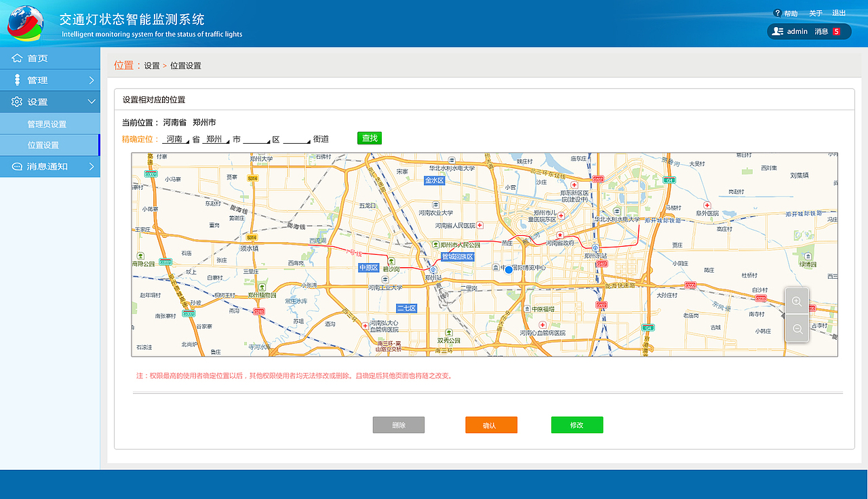The width and height of the screenshot is (868, 499).
Task: Click the gear icon beside 设置
Action: pyautogui.click(x=17, y=102)
